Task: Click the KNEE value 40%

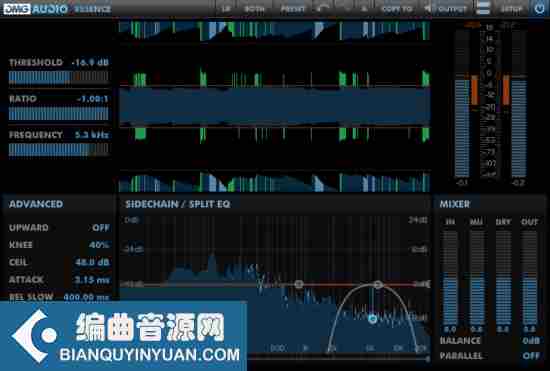Action: tap(99, 245)
